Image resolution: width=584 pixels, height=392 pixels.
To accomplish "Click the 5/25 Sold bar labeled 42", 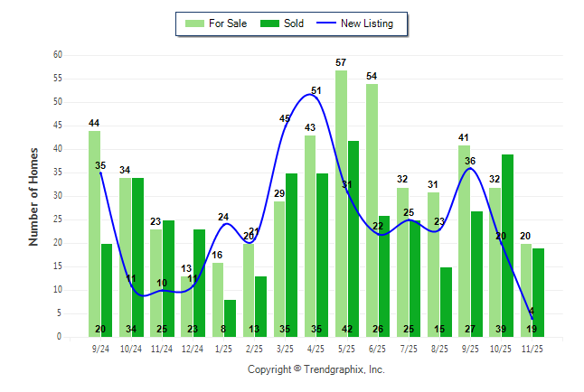I will coord(353,238).
